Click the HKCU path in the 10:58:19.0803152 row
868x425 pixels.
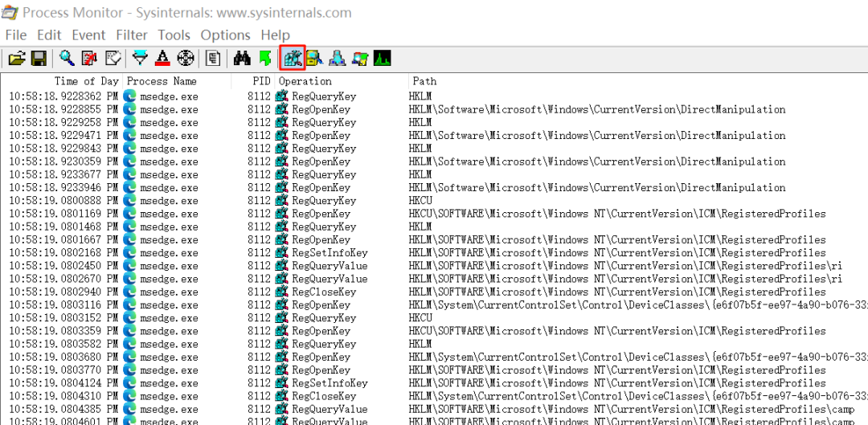420,317
